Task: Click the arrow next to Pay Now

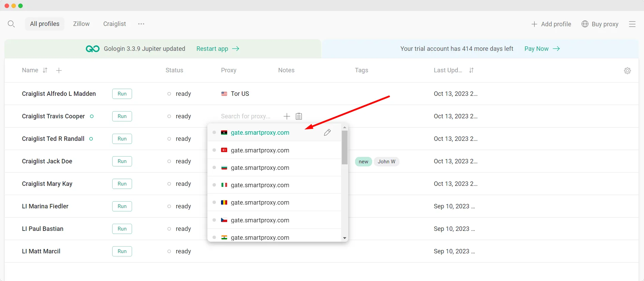Action: coord(556,49)
